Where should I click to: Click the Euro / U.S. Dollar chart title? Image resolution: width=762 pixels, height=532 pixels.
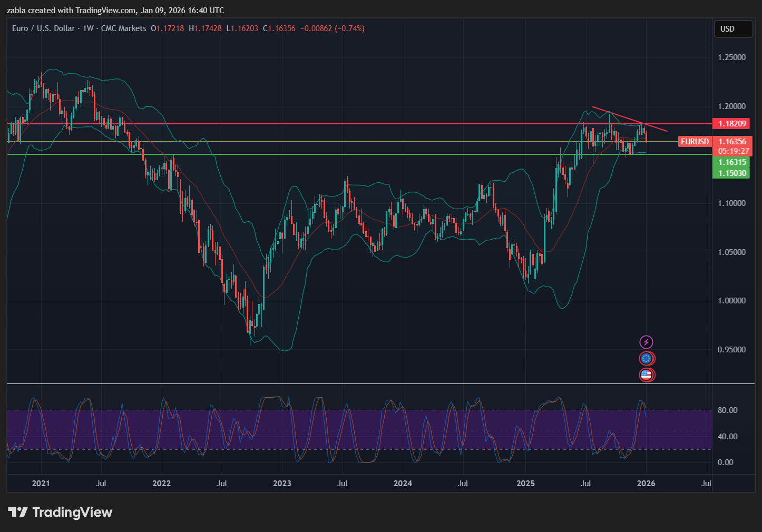[x=43, y=28]
